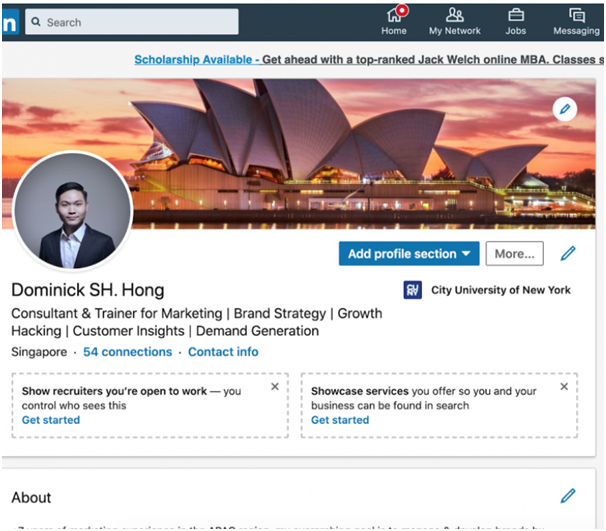Image resolution: width=606 pixels, height=531 pixels.
Task: Open the Scholarship Available ad link
Action: pos(369,60)
